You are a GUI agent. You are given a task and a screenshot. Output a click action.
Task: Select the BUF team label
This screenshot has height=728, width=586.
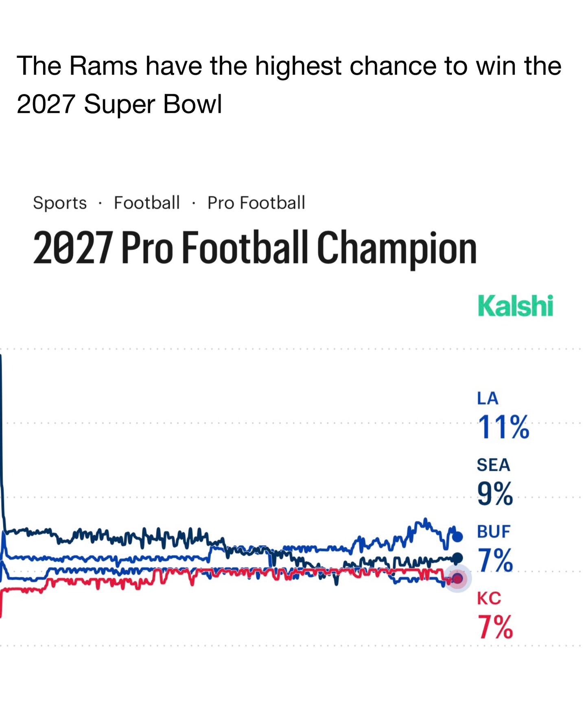coord(494,532)
